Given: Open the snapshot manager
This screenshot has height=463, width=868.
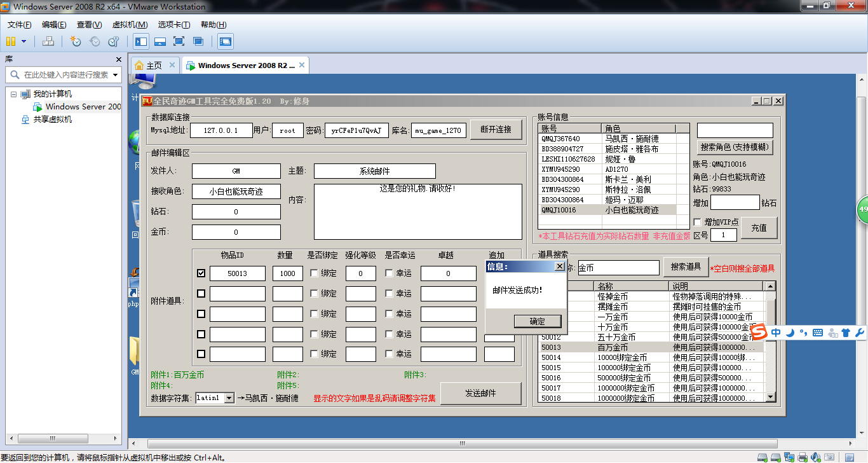Looking at the screenshot, I should tap(114, 41).
